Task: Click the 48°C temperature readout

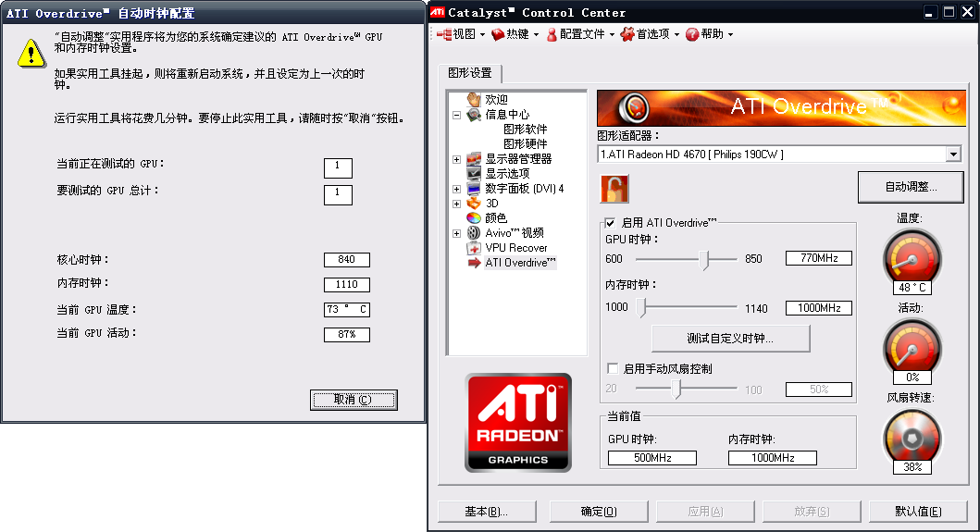Action: (912, 288)
